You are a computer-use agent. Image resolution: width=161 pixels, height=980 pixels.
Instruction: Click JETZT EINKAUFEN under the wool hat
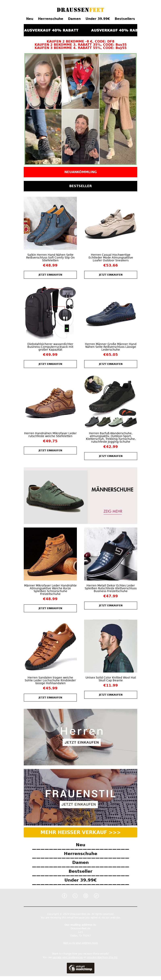pyautogui.click(x=111, y=695)
